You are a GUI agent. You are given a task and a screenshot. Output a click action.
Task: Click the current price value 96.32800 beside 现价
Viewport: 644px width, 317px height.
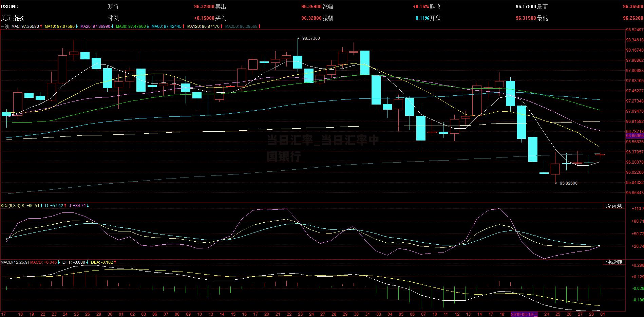point(204,6)
